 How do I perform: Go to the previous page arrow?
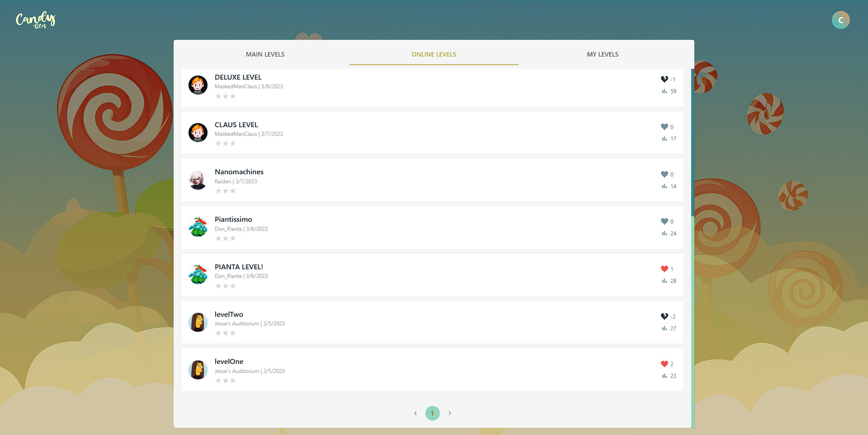point(415,413)
